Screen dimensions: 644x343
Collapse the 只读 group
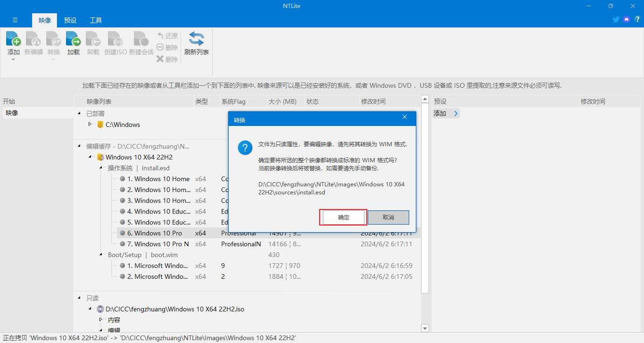tap(79, 298)
